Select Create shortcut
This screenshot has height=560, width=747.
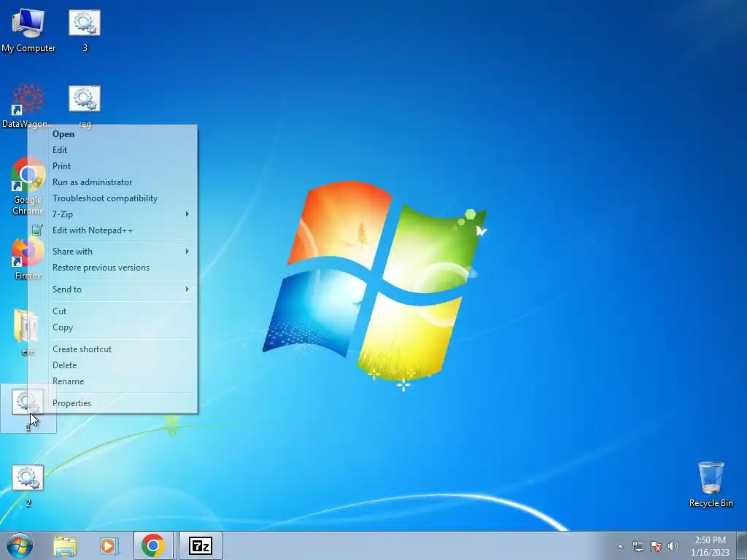(x=112, y=349)
